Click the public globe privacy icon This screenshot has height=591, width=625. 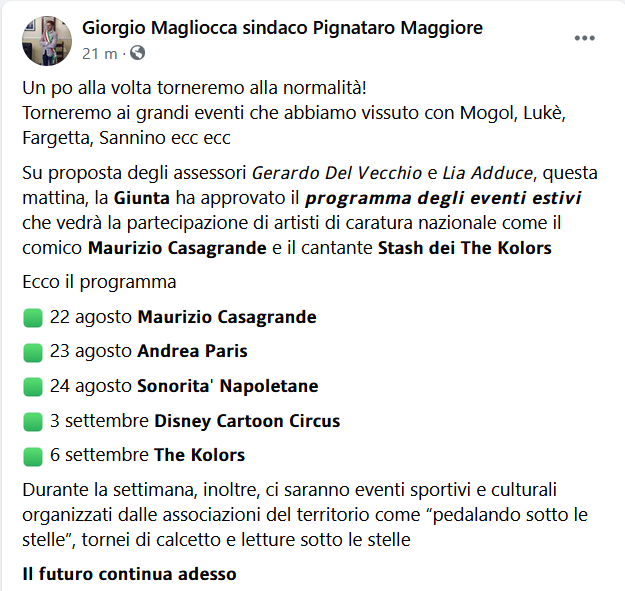[x=137, y=52]
